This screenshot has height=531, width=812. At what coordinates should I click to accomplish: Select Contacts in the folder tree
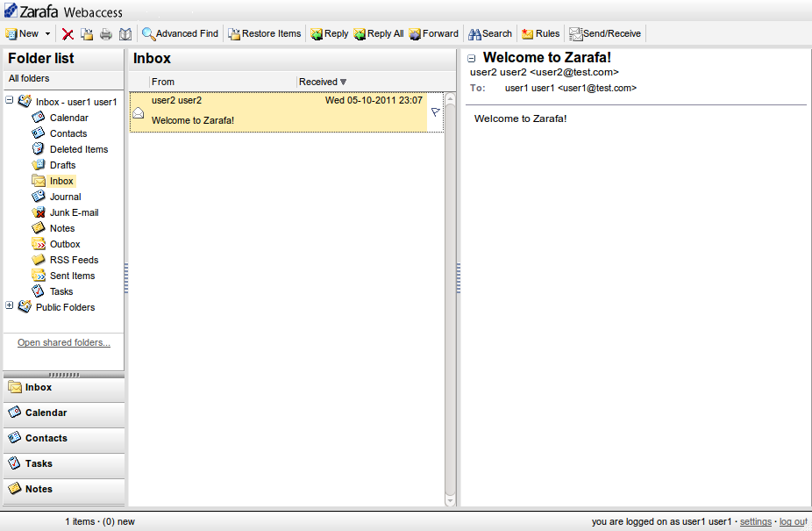pyautogui.click(x=68, y=133)
